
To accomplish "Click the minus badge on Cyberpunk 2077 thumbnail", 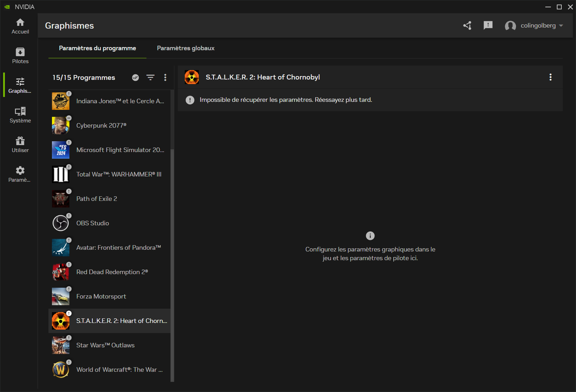I will pos(69,118).
